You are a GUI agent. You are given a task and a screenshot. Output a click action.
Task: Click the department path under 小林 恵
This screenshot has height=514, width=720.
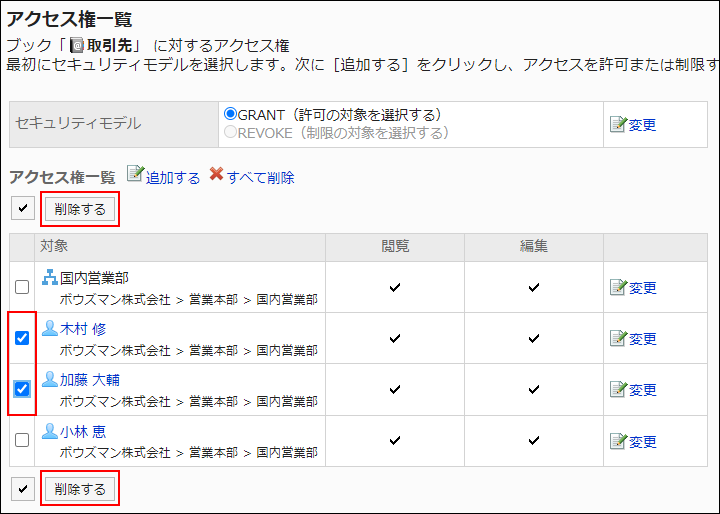189,453
